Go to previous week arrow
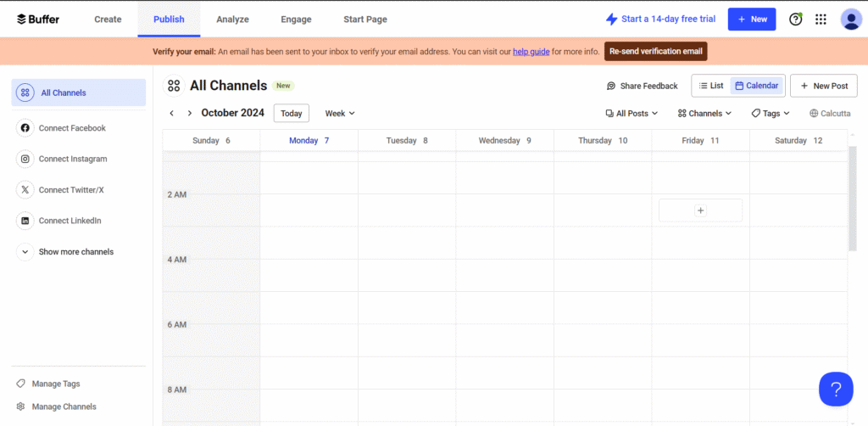Viewport: 868px width, 426px height. pyautogui.click(x=171, y=113)
